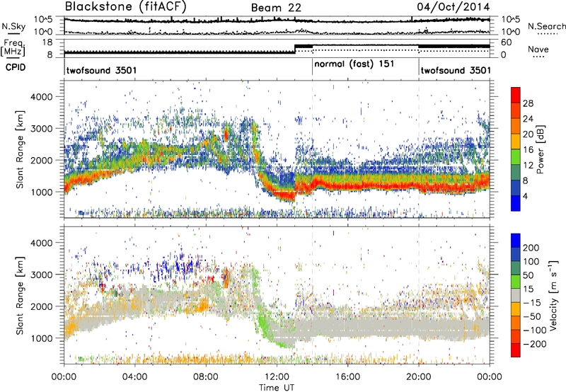Viewport: 566px width, 392px height.
Task: Click the first 'twofsound 3501' label at 00:00
Action: (101, 70)
